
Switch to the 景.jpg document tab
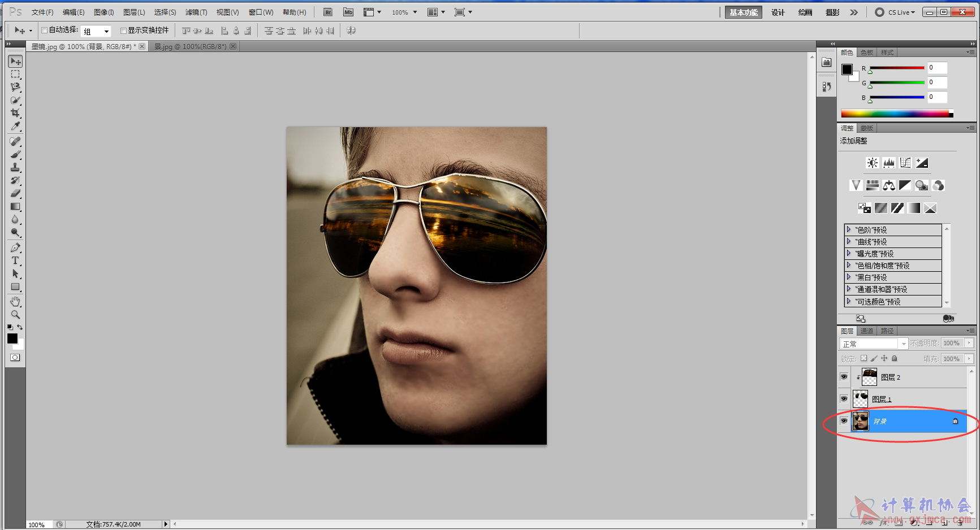coord(191,47)
